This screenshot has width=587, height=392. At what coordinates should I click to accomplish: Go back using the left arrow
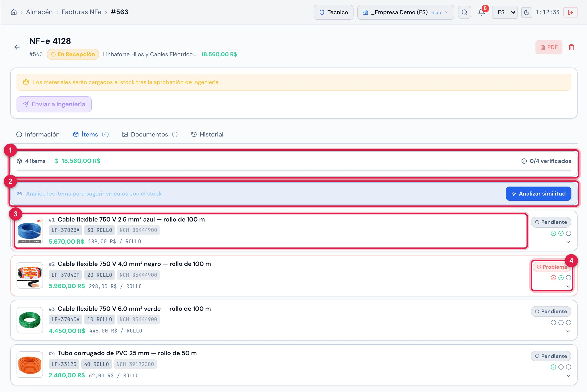pyautogui.click(x=17, y=47)
